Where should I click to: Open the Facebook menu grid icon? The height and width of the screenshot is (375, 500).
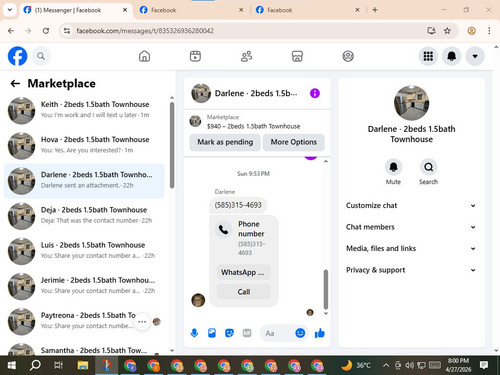coord(428,56)
